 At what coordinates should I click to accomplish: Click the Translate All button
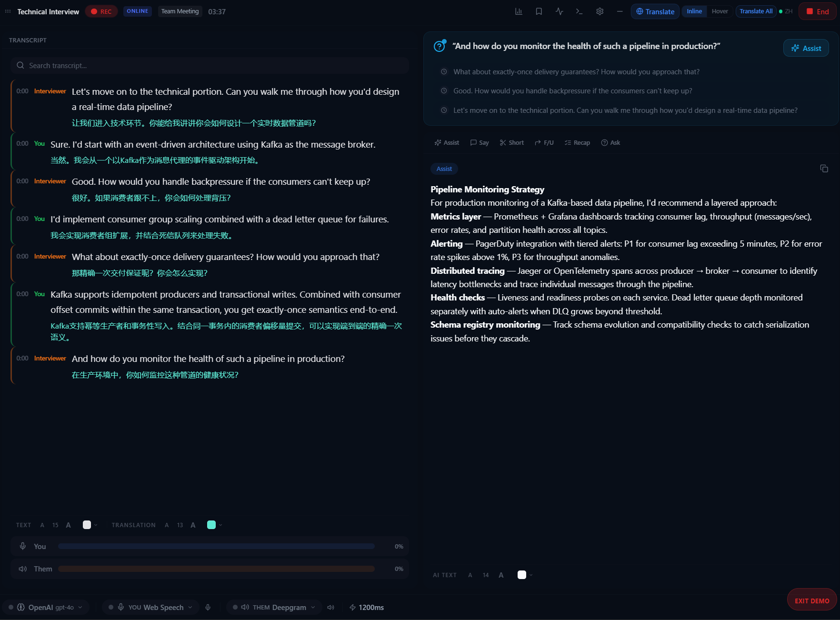[756, 11]
